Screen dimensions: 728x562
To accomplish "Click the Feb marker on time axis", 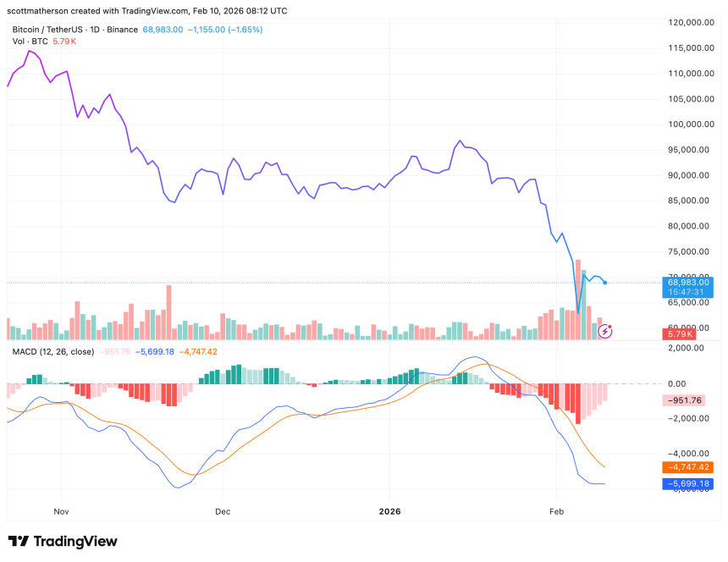I will 556,512.
